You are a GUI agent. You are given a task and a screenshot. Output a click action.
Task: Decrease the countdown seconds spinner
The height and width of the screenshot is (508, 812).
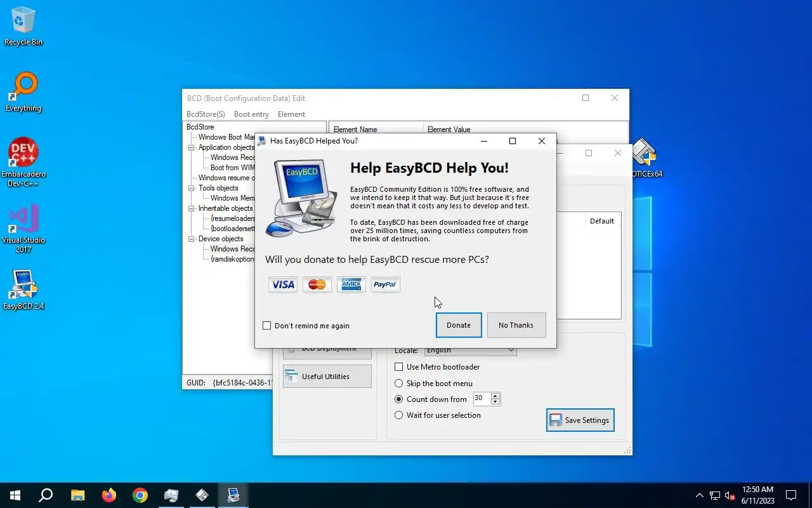(x=495, y=403)
